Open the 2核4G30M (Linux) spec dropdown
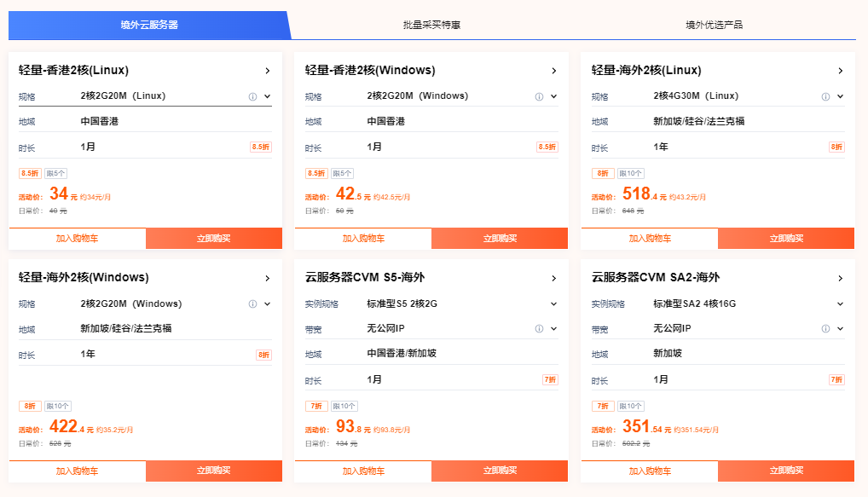 click(x=841, y=96)
